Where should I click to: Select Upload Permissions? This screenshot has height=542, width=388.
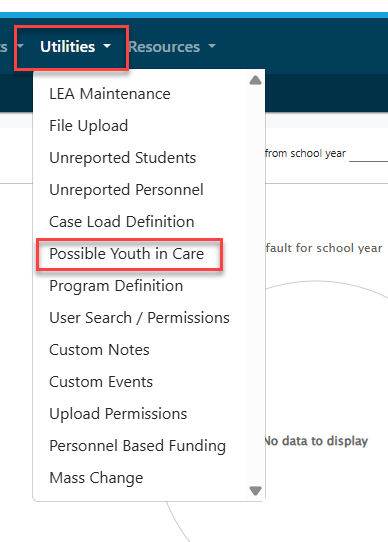click(x=118, y=414)
